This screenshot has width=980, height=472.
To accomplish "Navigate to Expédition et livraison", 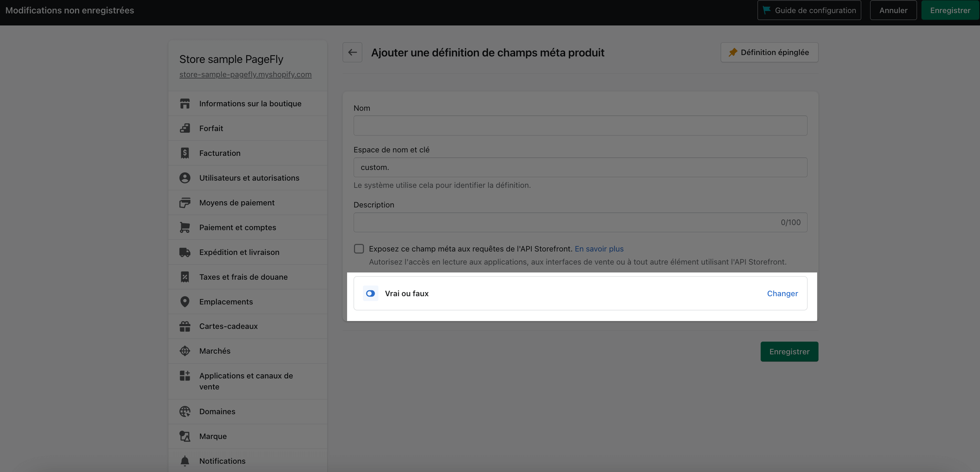I will [248, 252].
